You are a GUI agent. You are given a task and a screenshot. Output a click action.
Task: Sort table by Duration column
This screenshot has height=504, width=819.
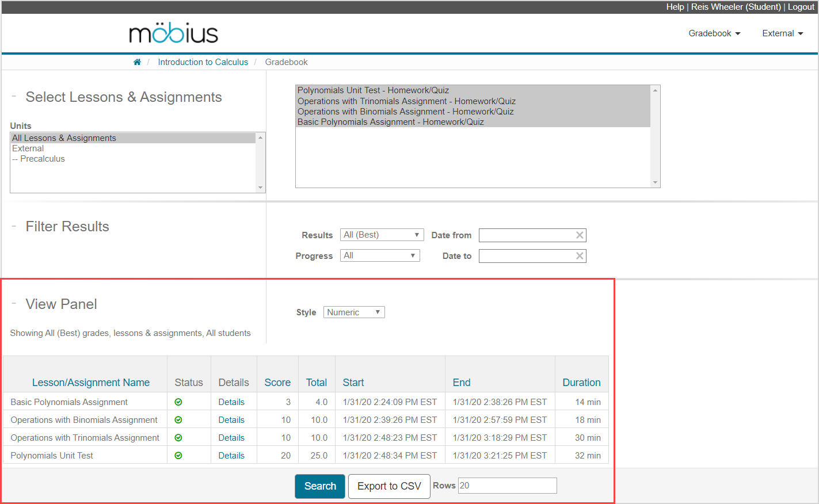pyautogui.click(x=581, y=383)
